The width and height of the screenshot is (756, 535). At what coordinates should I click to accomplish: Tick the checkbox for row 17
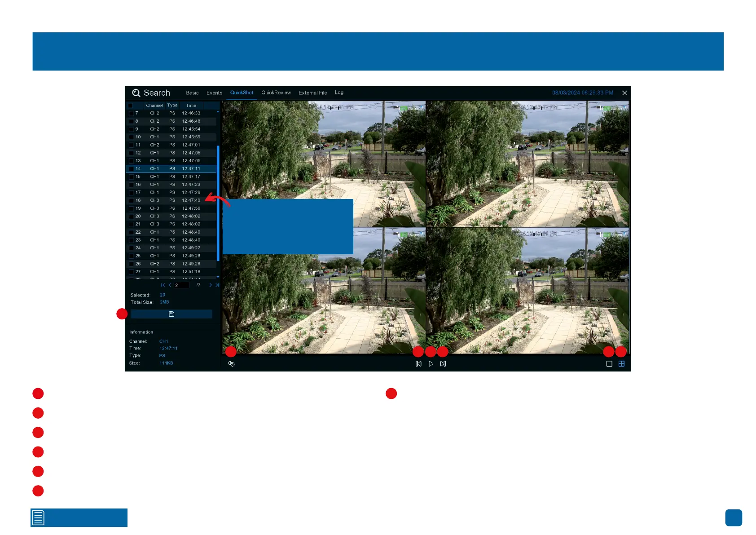click(131, 193)
